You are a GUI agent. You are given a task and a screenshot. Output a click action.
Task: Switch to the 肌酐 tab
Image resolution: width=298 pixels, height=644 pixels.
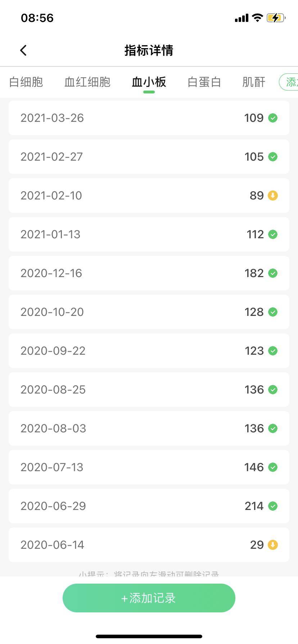(254, 82)
